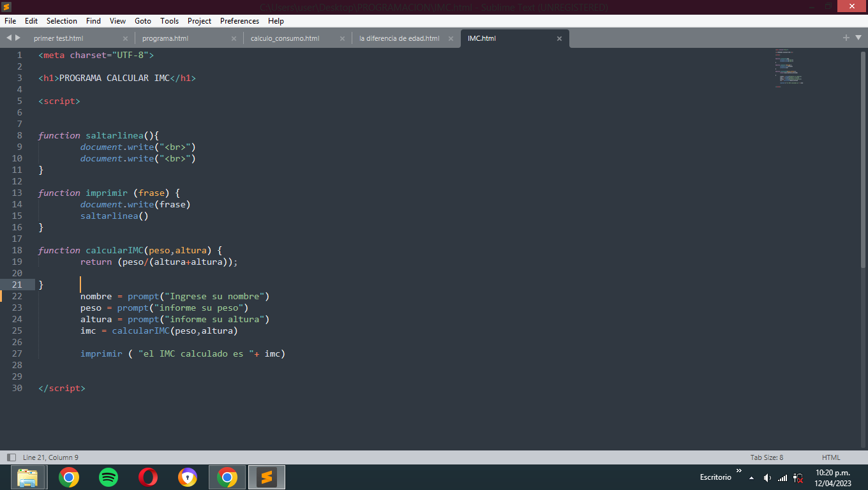Expand the Escritorio toolbar chevron
The height and width of the screenshot is (490, 868).
739,471
